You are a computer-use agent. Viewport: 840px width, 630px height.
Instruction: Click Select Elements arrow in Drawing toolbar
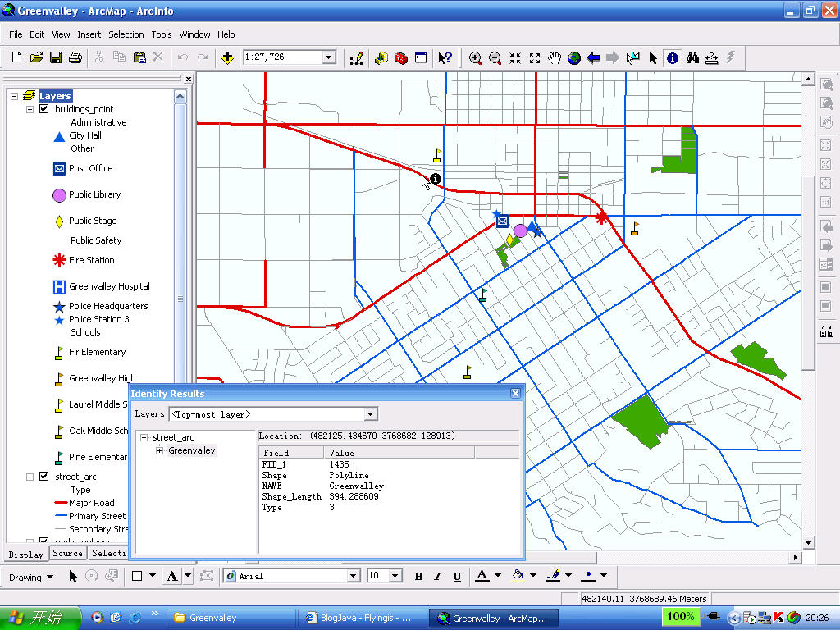(73, 576)
